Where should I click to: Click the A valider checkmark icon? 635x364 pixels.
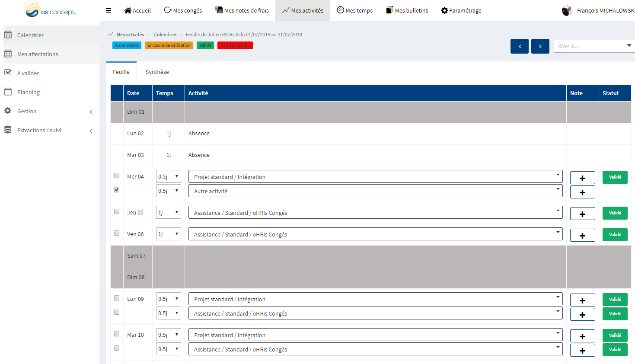(x=8, y=73)
